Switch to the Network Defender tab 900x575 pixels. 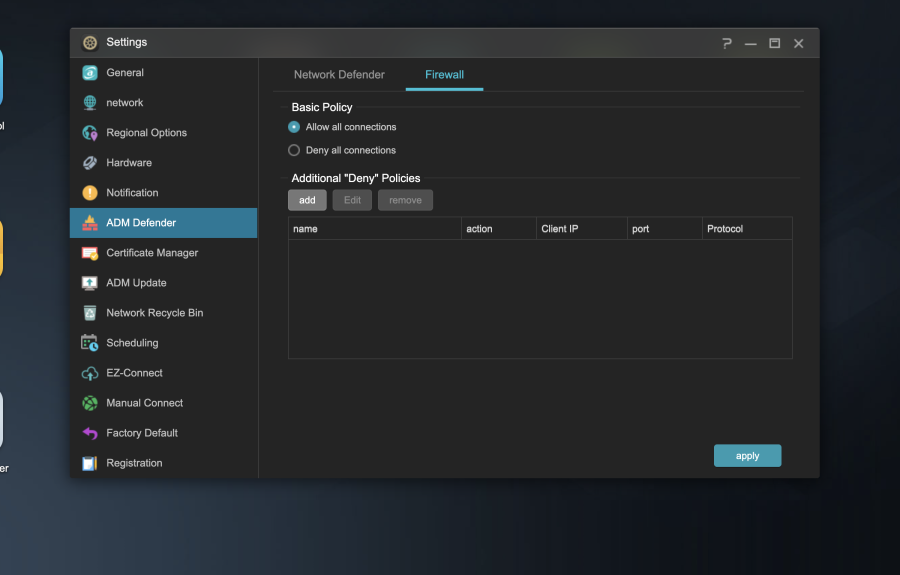click(x=339, y=75)
